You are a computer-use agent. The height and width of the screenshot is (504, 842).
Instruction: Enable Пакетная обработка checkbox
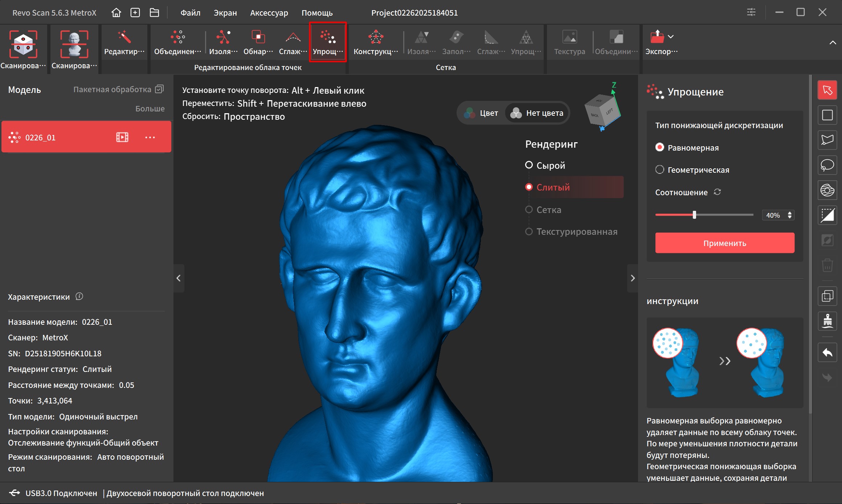159,89
